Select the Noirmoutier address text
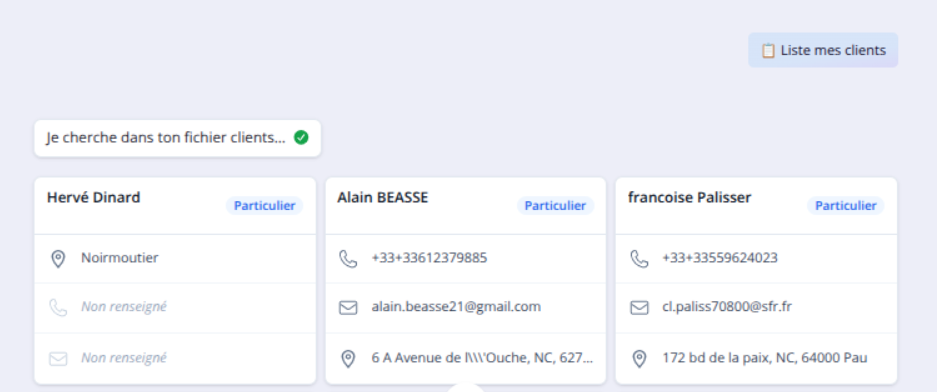 pos(120,258)
